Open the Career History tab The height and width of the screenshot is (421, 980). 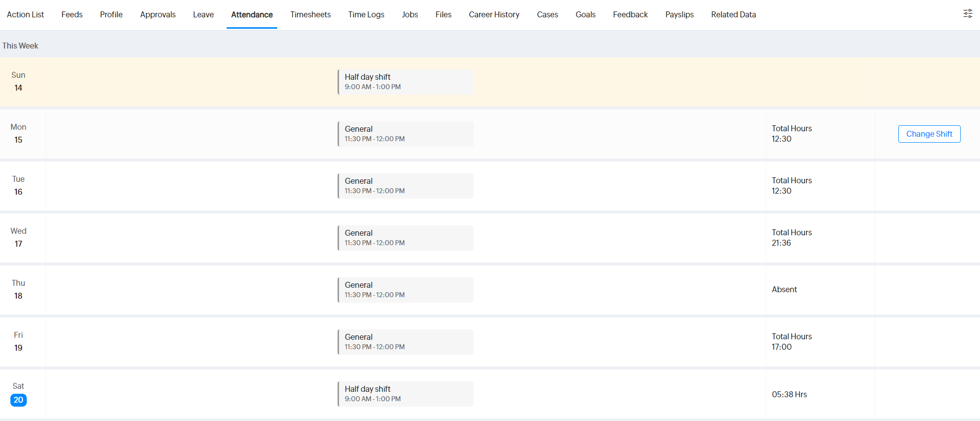click(x=494, y=14)
